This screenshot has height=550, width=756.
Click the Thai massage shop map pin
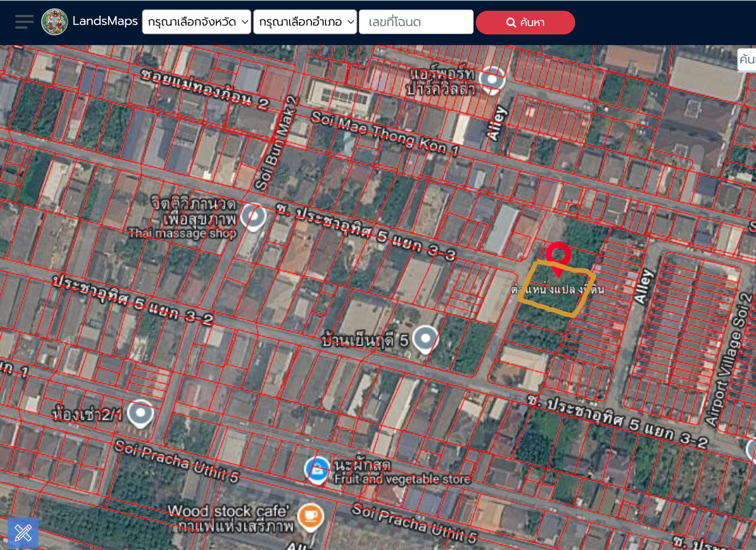254,217
